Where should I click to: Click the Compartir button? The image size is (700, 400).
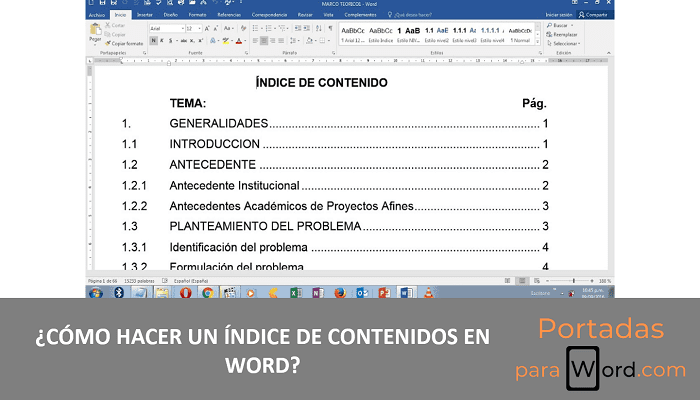593,15
